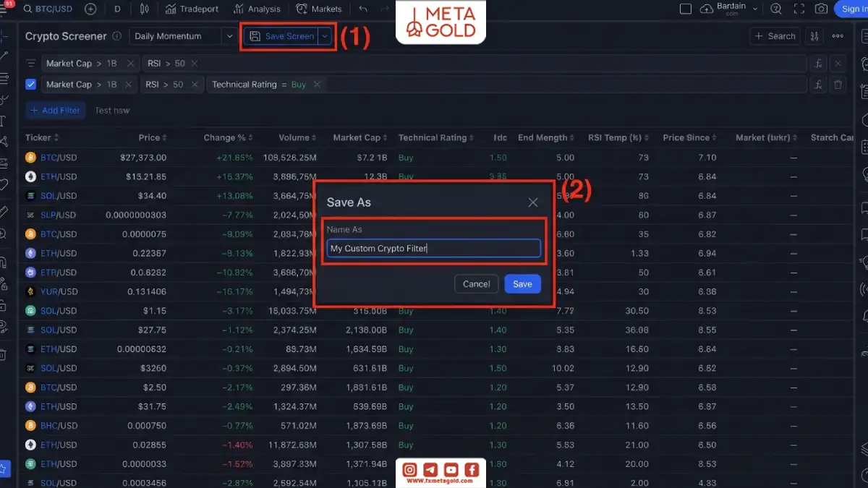Open the candlestick chart type icon
Screen dimensions: 868x488
pyautogui.click(x=145, y=9)
